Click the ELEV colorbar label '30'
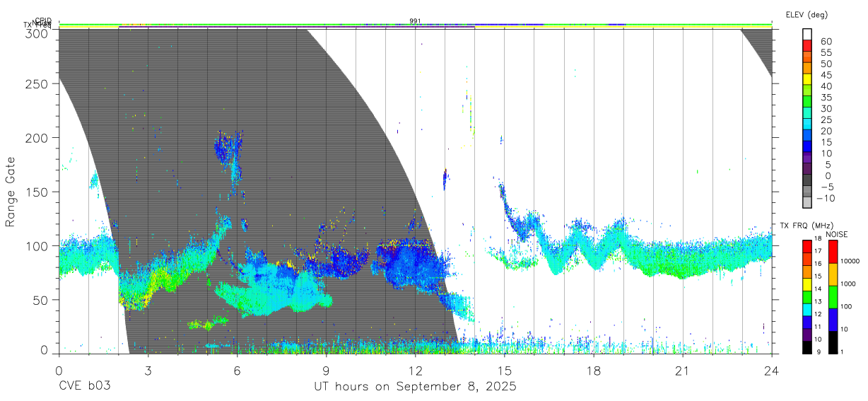Image resolution: width=868 pixels, height=401 pixels. (x=826, y=108)
